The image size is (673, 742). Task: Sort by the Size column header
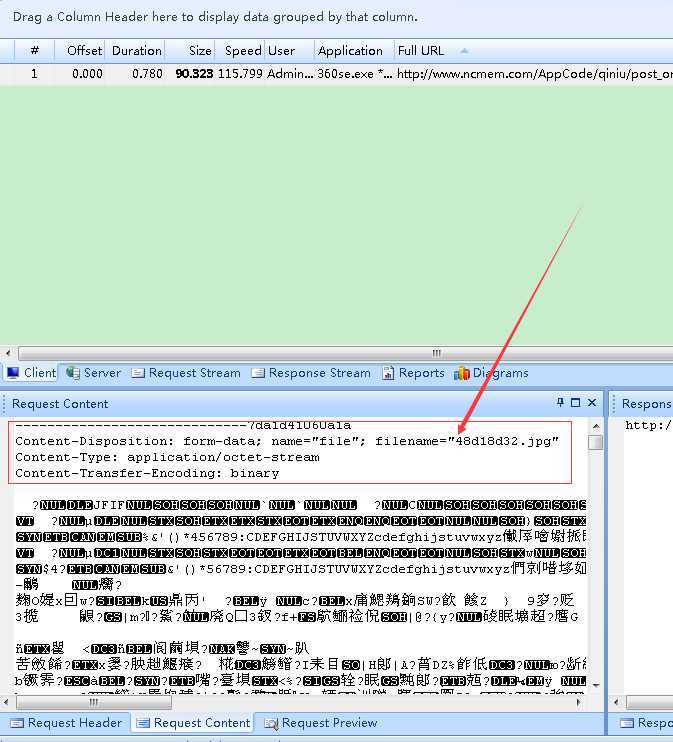190,51
